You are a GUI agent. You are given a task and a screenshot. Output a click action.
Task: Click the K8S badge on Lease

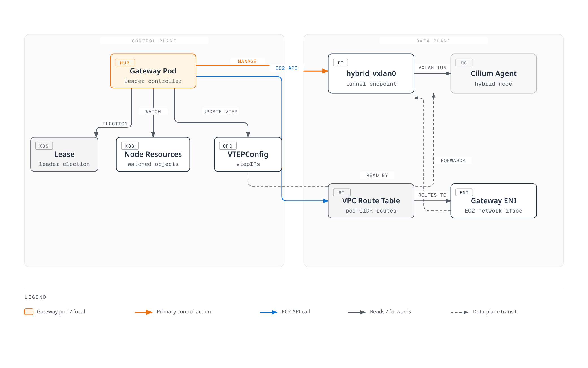coord(44,146)
